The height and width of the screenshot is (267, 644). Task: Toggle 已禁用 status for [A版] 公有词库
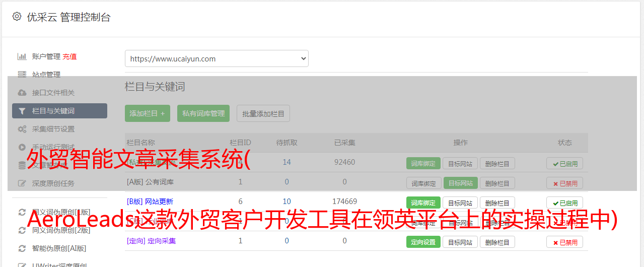coord(565,183)
